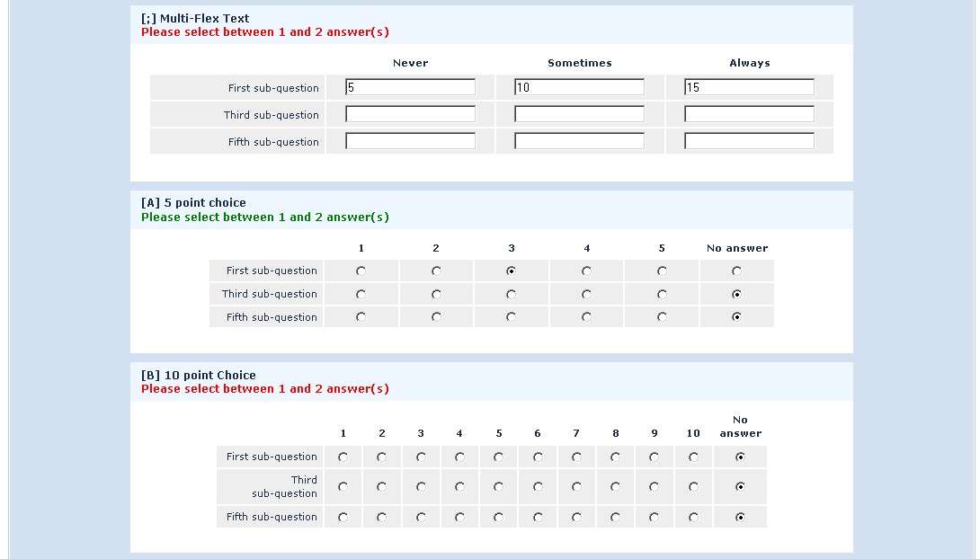980x559 pixels.
Task: Pick 2 for Fifth sub-question in 5 point choice
Action: click(436, 317)
